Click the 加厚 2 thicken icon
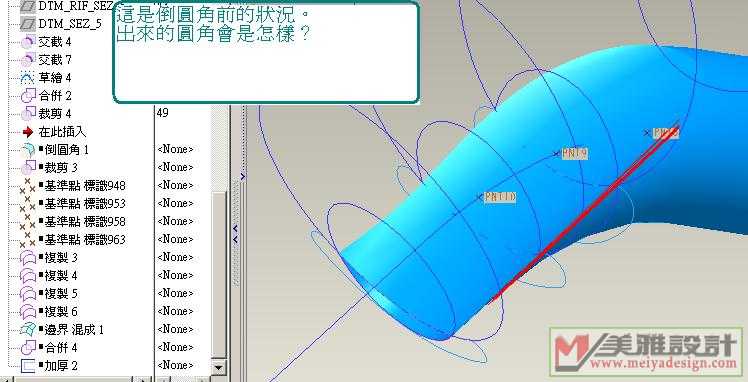748x382 pixels. pyautogui.click(x=28, y=366)
